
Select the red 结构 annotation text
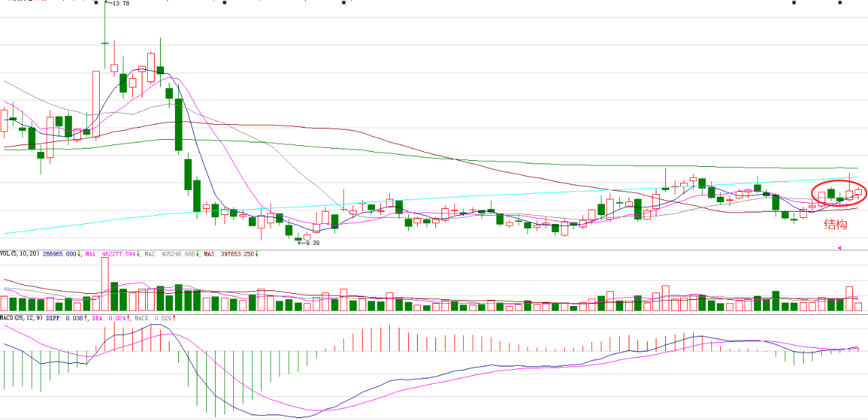[x=835, y=224]
